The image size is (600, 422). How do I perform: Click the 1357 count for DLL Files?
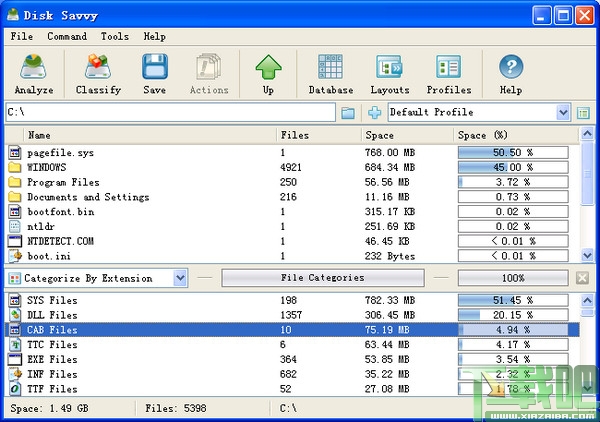click(x=291, y=315)
